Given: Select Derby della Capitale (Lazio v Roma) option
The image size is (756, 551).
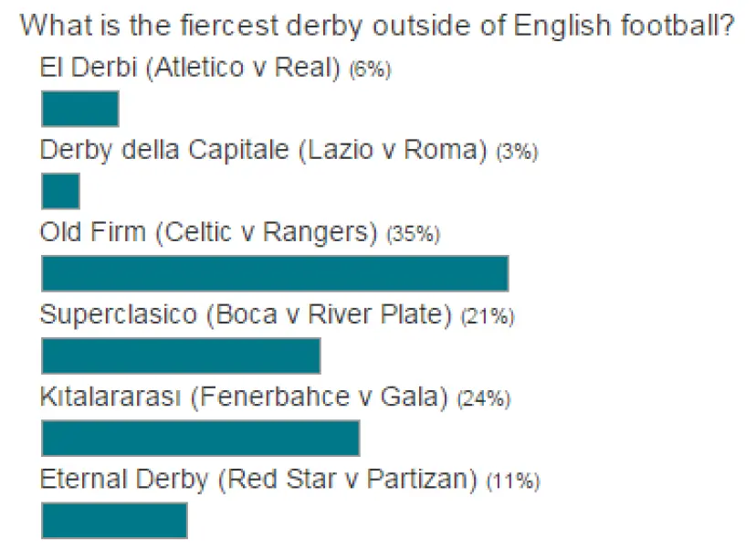Looking at the screenshot, I should [x=264, y=151].
